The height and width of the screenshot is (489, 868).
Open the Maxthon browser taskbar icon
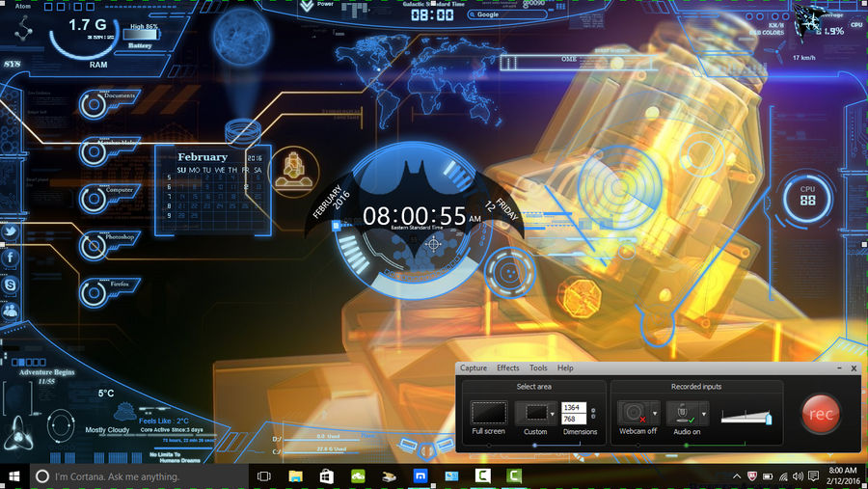pyautogui.click(x=420, y=476)
